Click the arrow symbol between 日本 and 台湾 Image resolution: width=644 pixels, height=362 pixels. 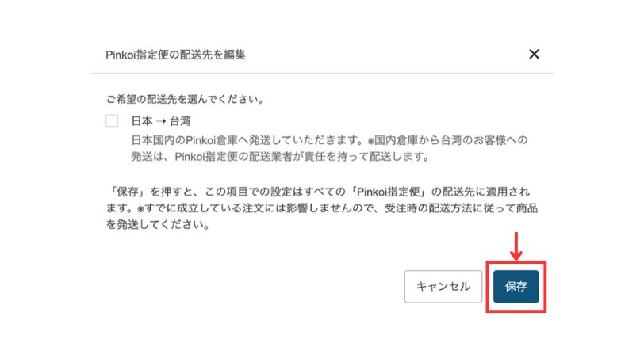coord(161,121)
